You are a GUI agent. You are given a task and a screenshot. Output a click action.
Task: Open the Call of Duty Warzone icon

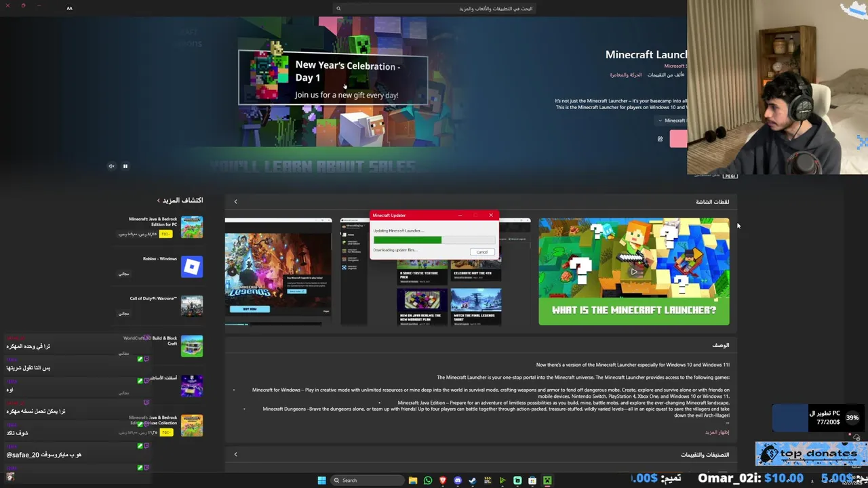tap(192, 306)
